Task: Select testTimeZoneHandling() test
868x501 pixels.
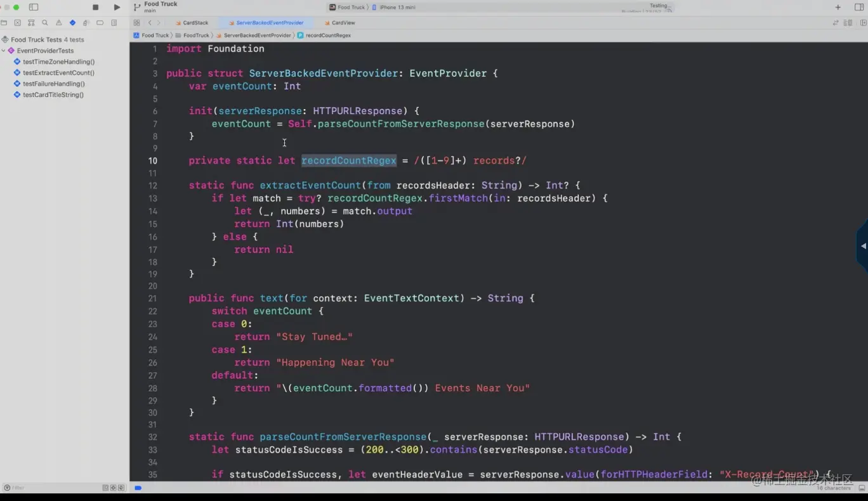Action: click(58, 62)
